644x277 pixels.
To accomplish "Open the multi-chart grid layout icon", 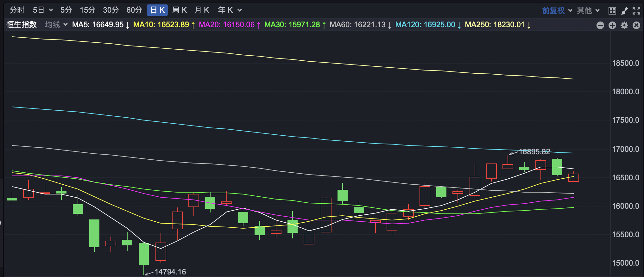I will tap(612, 11).
